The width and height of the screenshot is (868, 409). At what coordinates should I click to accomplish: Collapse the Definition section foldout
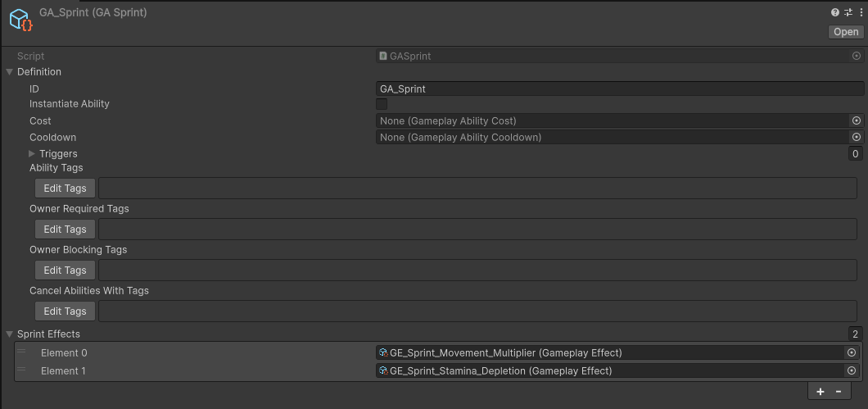coord(10,72)
